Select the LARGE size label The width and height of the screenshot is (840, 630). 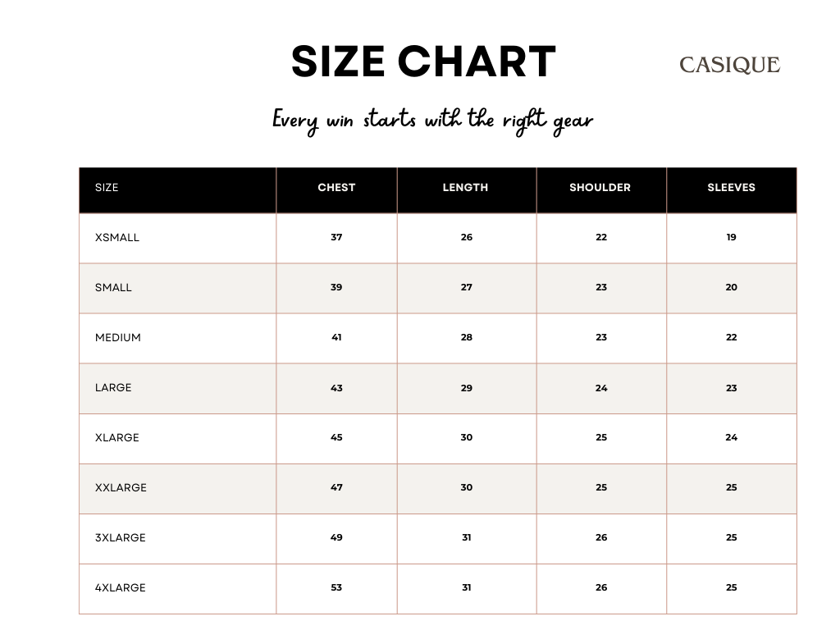coord(113,388)
